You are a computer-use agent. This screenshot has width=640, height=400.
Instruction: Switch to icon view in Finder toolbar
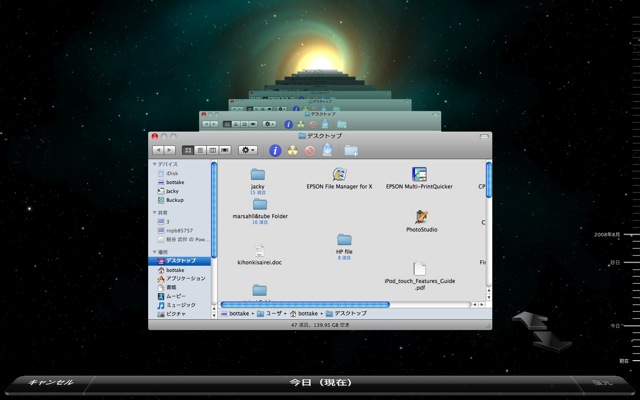click(x=188, y=150)
